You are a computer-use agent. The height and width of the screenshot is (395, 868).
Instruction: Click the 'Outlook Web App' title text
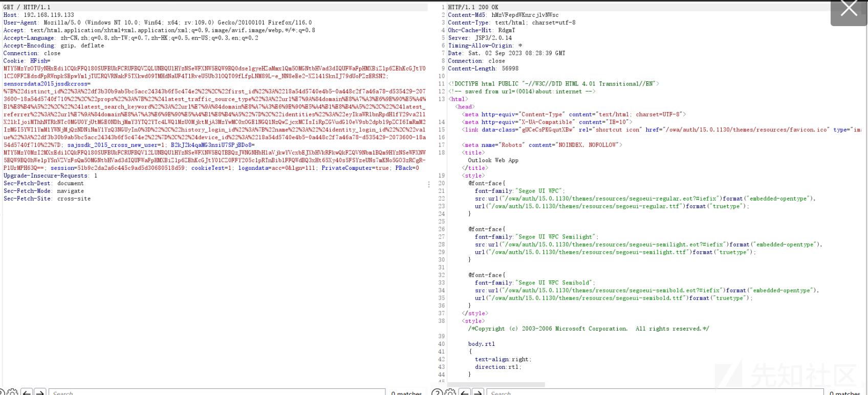point(493,160)
